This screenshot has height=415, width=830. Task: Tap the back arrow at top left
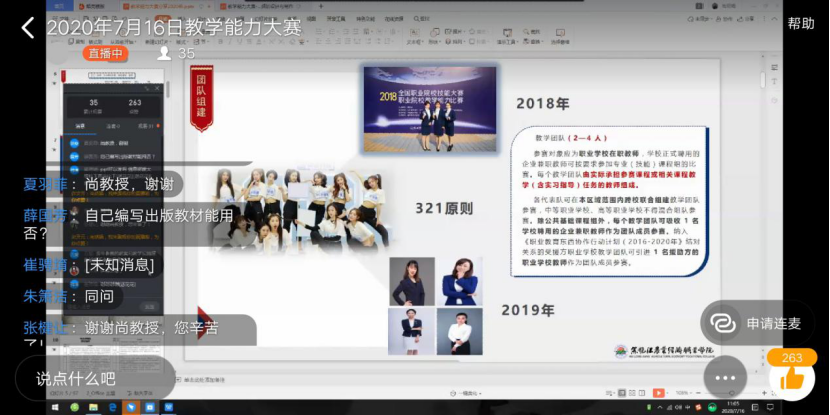[x=27, y=27]
